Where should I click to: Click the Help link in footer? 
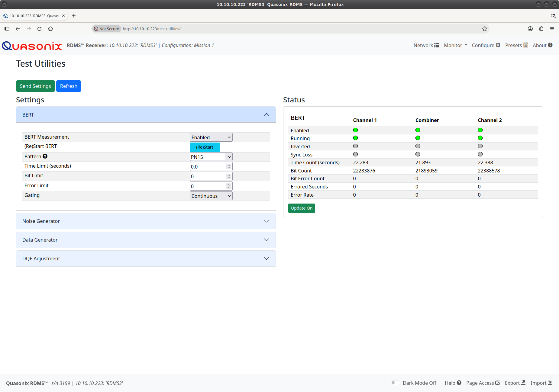453,383
